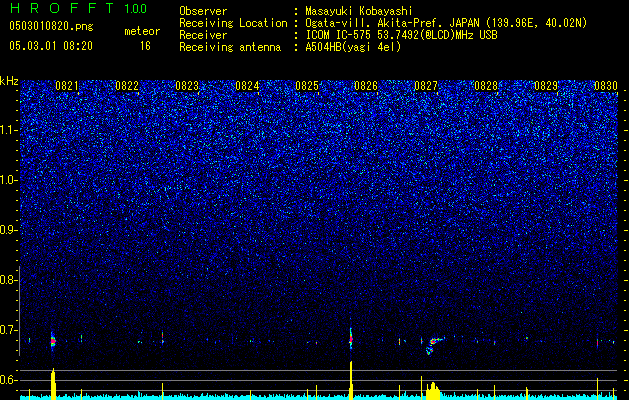Click the 0824 time marker

tap(247, 86)
